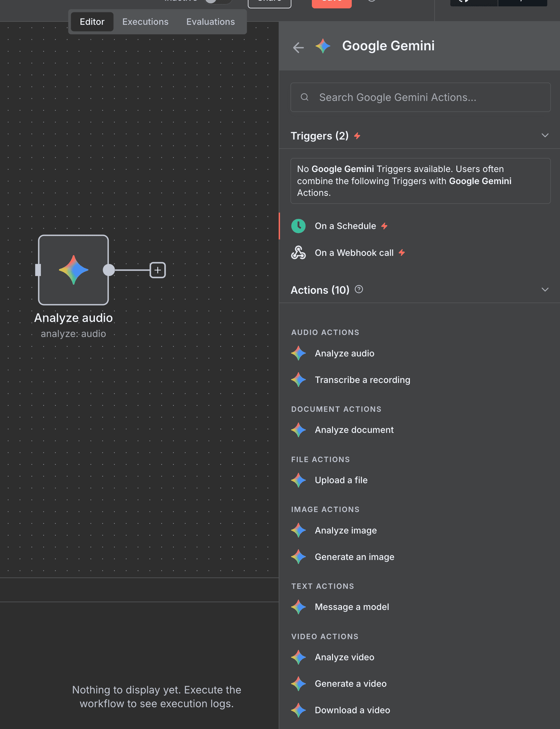
Task: Click the help icon next to Actions (10)
Action: point(359,290)
